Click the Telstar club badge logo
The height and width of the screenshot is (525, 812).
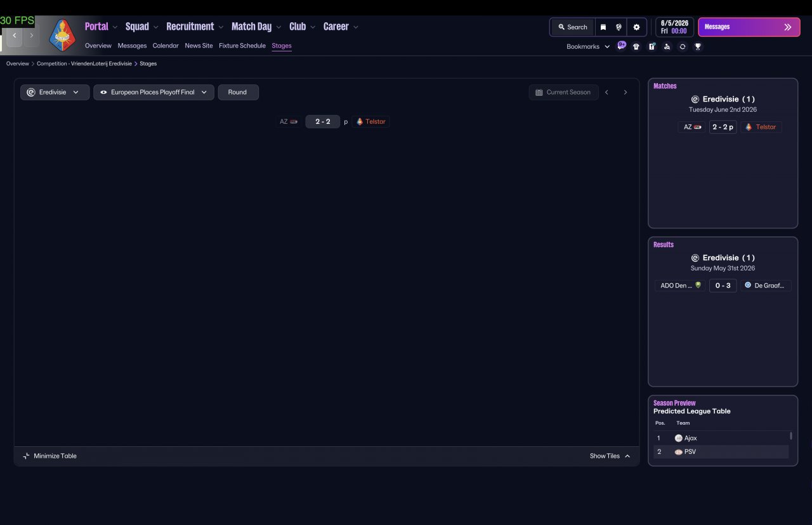click(62, 35)
